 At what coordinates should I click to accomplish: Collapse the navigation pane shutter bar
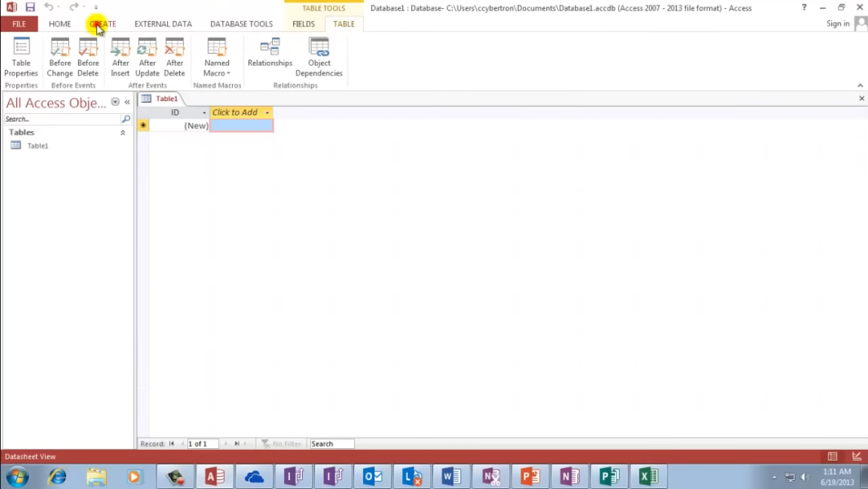click(x=127, y=102)
